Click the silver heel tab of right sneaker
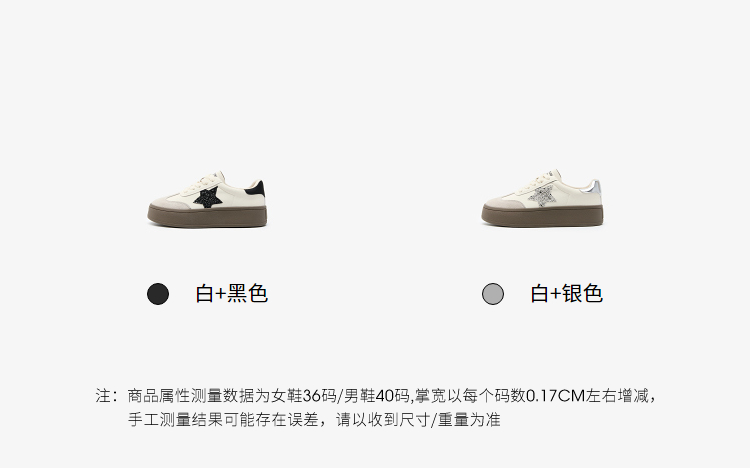Viewport: 750px width, 468px height. coord(594,188)
